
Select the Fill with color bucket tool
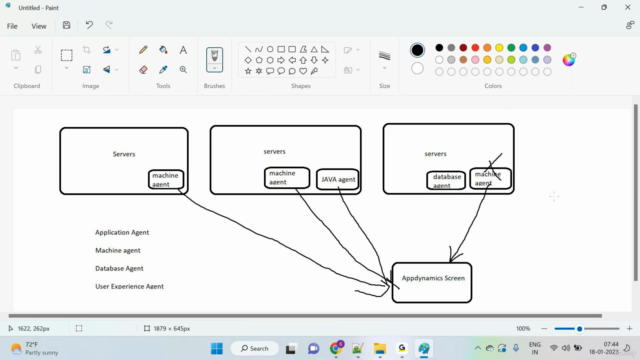click(163, 50)
